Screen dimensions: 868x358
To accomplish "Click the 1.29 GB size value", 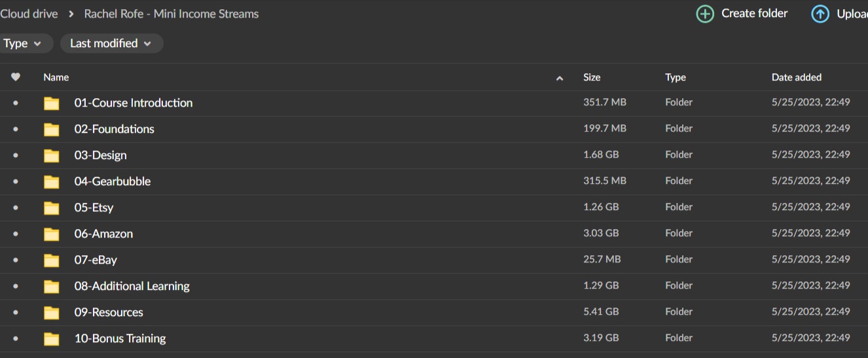I will coord(601,285).
